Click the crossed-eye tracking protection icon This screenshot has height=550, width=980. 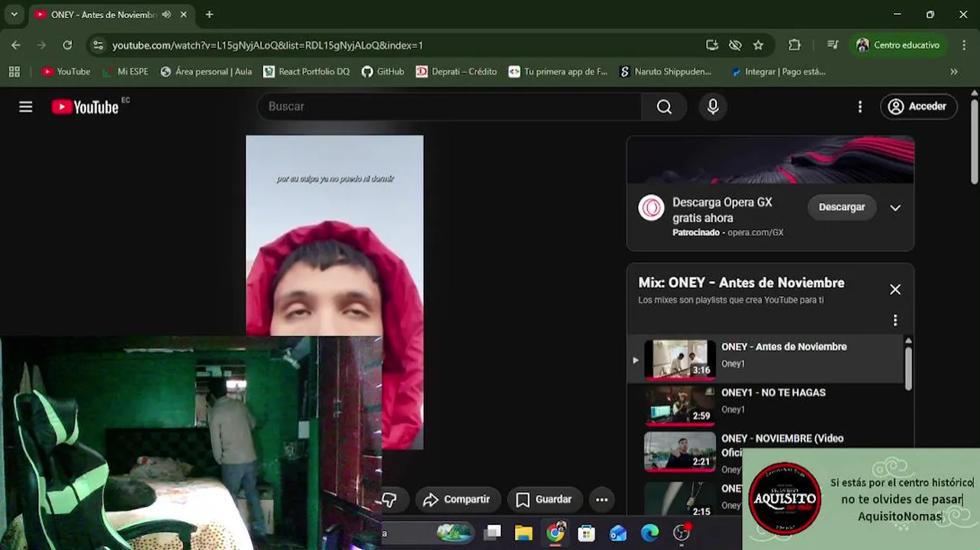(735, 45)
